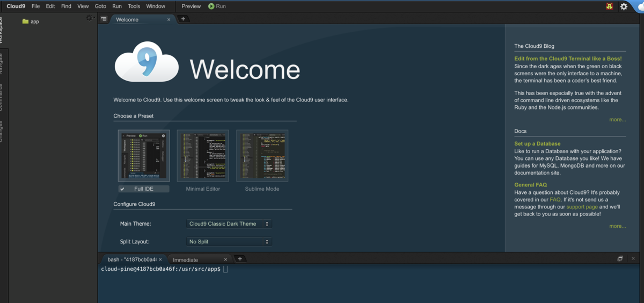Screen dimensions: 644x303
Task: Click the inline FAQ link
Action: 555,199
